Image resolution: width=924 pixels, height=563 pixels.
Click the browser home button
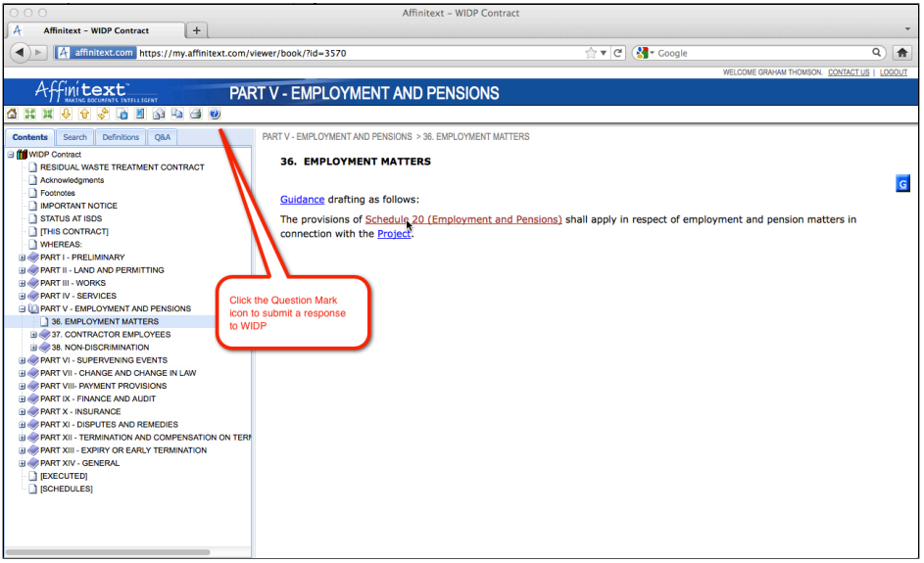(902, 53)
